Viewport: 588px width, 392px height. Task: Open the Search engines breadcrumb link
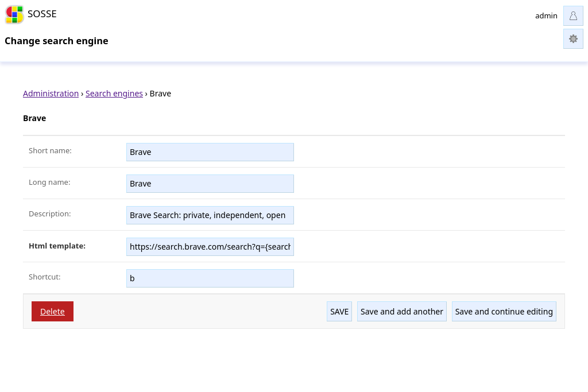(x=114, y=94)
